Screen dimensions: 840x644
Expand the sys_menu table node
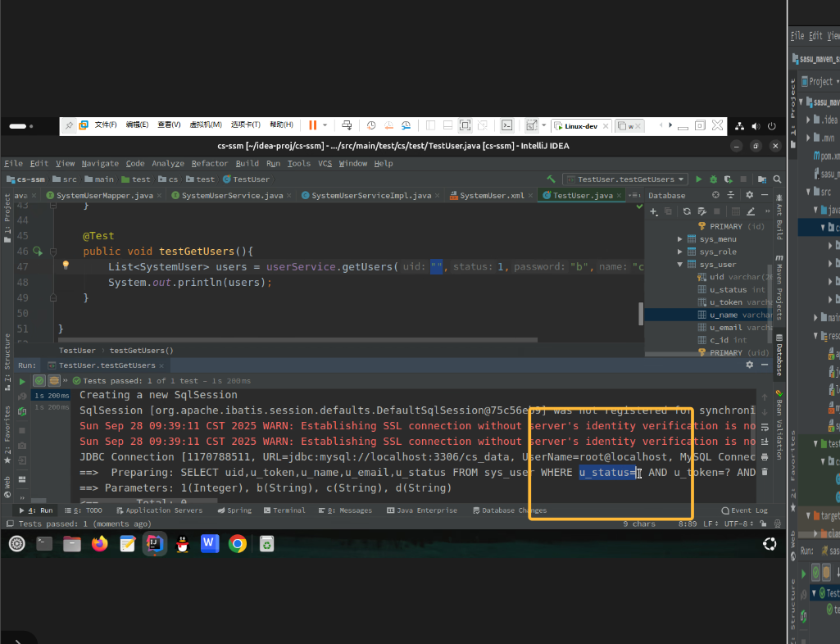(x=679, y=239)
